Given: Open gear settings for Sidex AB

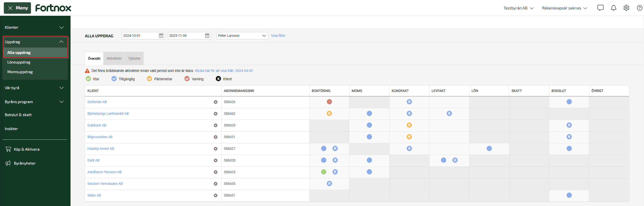Looking at the screenshot, I should click(x=216, y=195).
